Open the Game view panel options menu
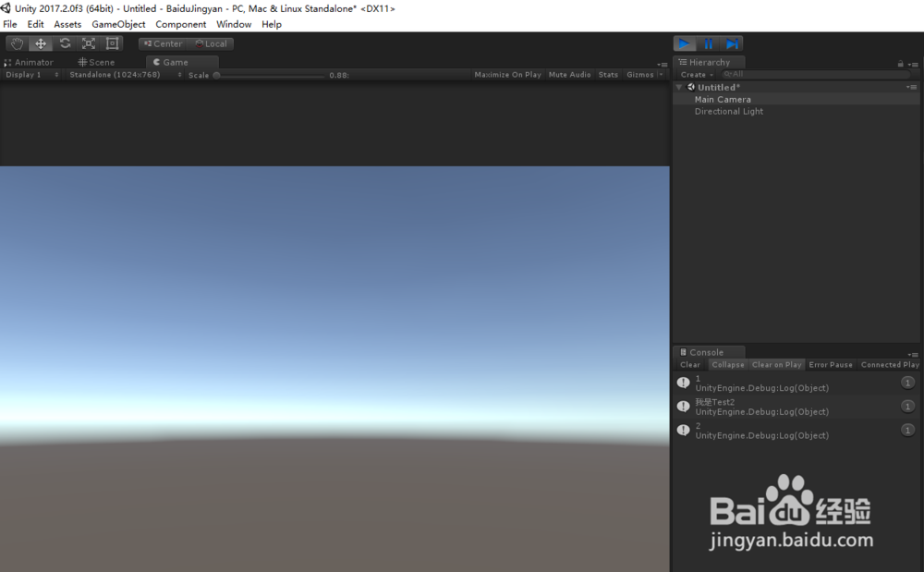 [663, 64]
